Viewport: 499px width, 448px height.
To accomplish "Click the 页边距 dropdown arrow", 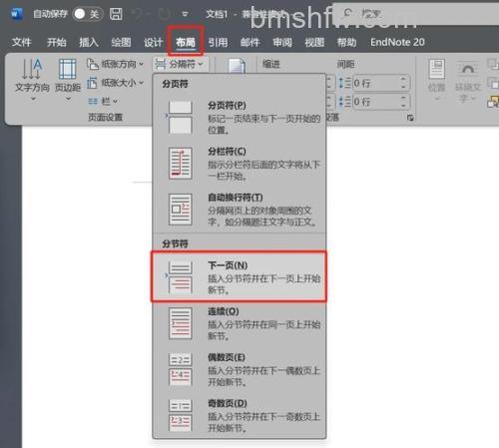I will [68, 99].
